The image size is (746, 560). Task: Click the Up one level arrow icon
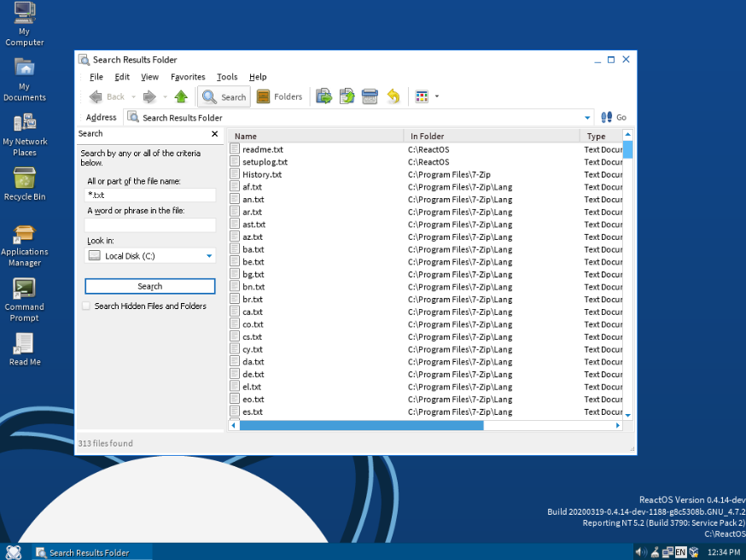(181, 96)
